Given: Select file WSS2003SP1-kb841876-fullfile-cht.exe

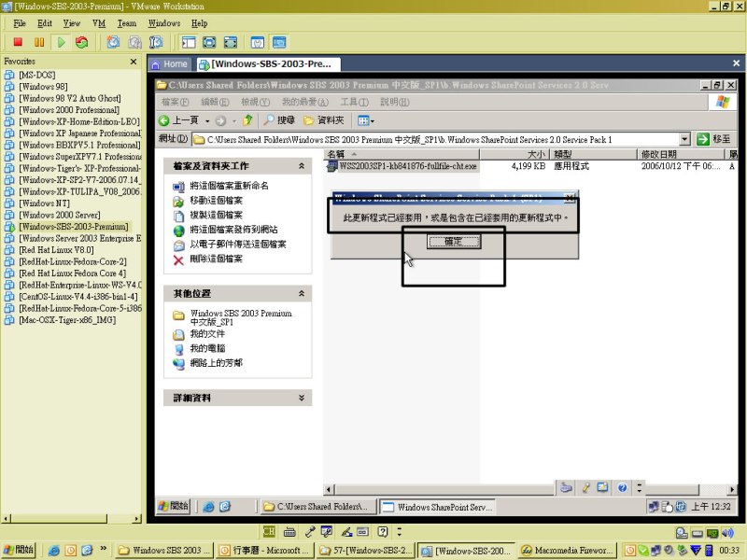Looking at the screenshot, I should [x=408, y=166].
